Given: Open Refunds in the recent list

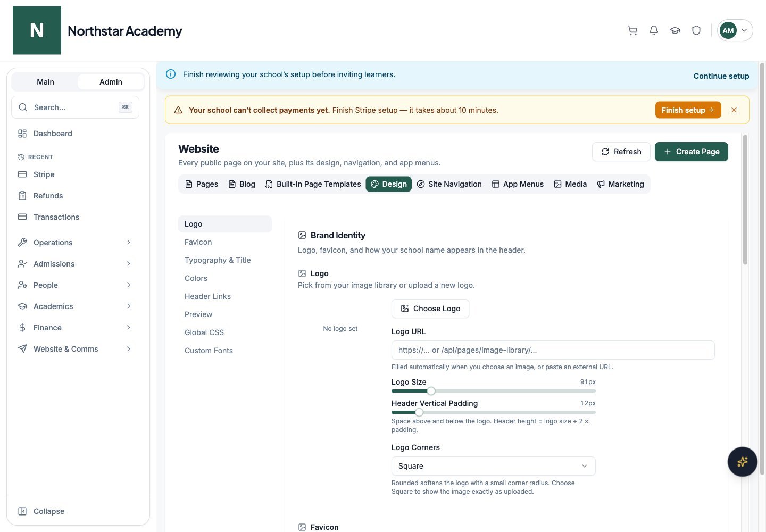Looking at the screenshot, I should (75, 196).
